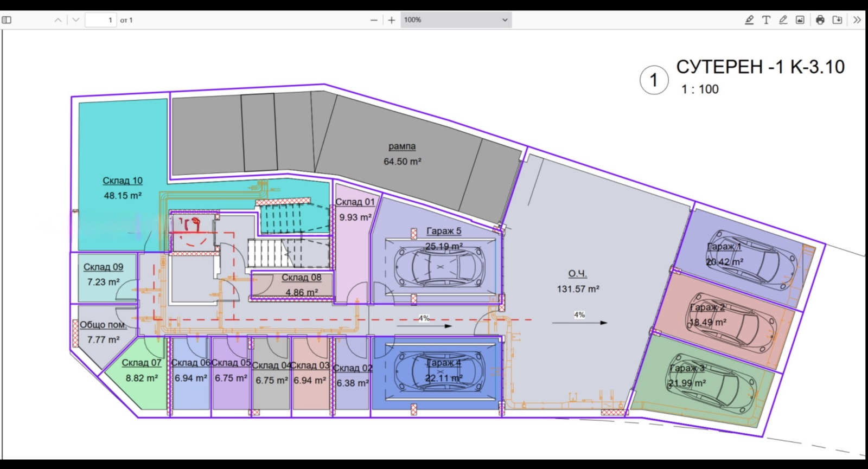Print the document
Screen dimensions: 868x469
point(820,20)
